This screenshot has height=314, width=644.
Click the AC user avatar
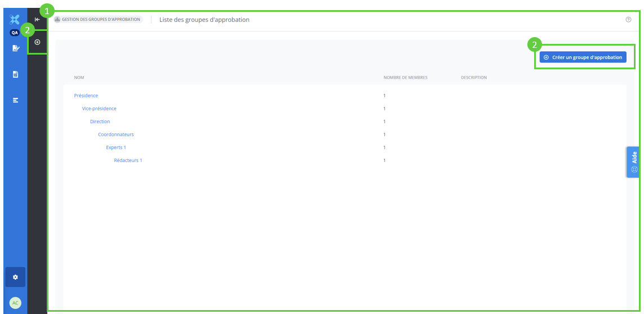click(15, 303)
